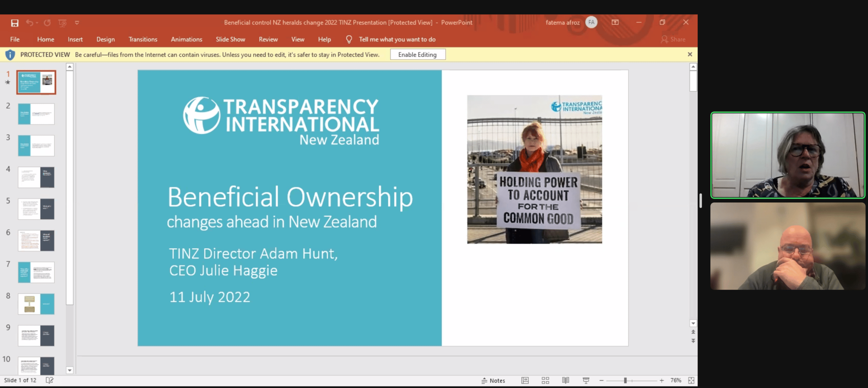Open the File menu
The width and height of the screenshot is (868, 388).
pos(15,39)
